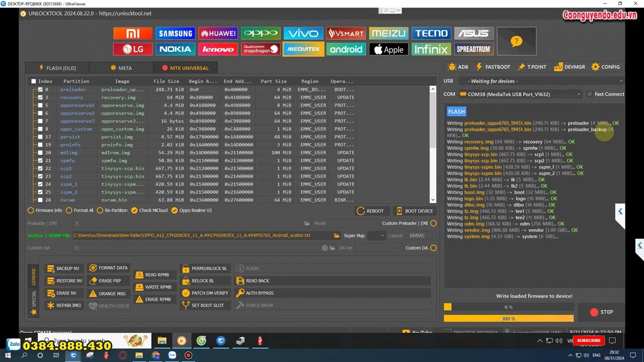
Task: Open the Super Map dropdown
Action: (x=376, y=235)
